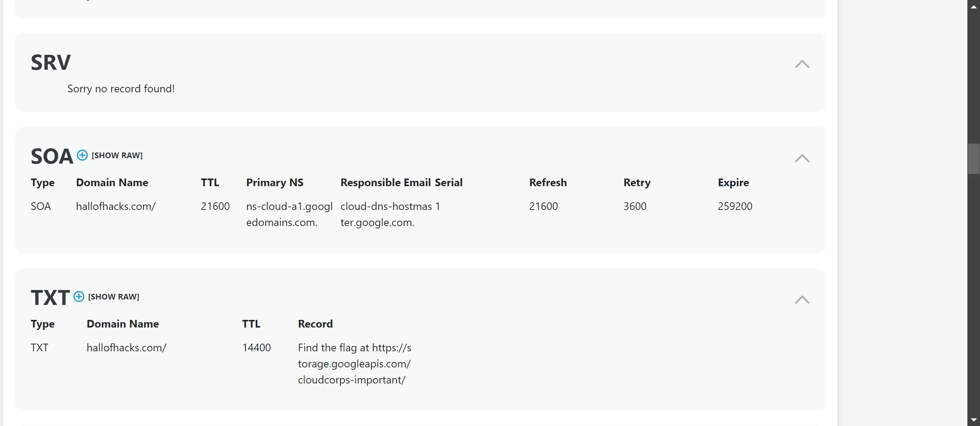Click the ns-cloud-a1 Primary NS value
980x426 pixels.
tap(289, 214)
